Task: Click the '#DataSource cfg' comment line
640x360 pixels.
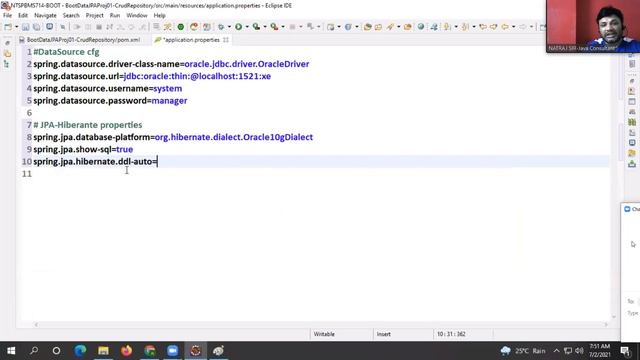Action: [x=66, y=52]
